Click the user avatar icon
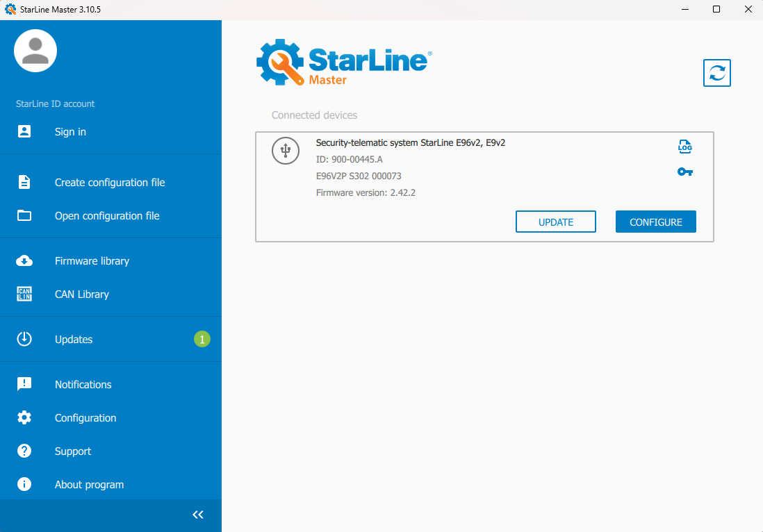Screen dimensions: 763x532 point(35,51)
